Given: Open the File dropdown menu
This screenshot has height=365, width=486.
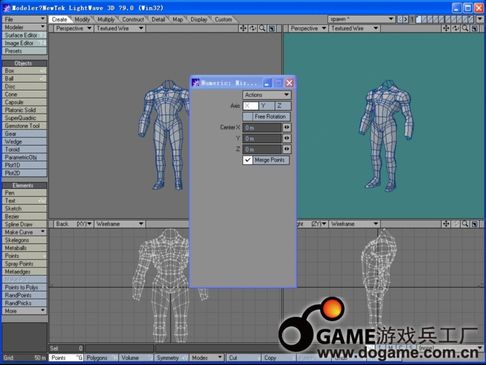Looking at the screenshot, I should point(24,19).
